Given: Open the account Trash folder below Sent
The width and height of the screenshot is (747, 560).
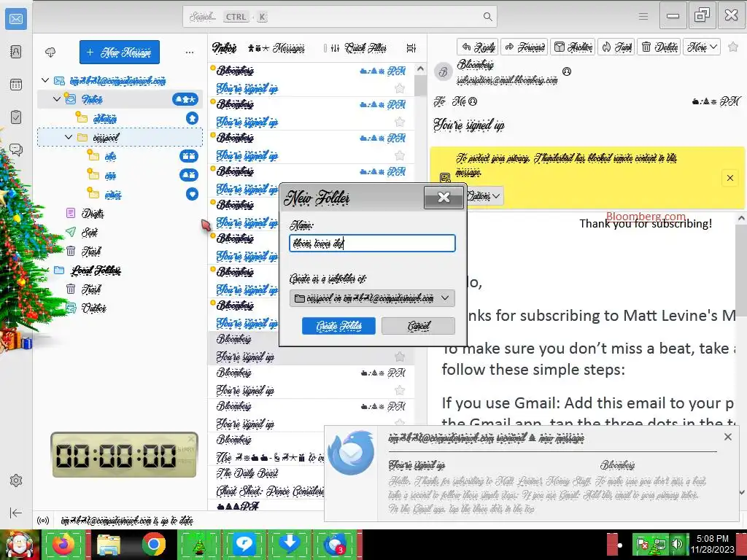Looking at the screenshot, I should coord(90,251).
